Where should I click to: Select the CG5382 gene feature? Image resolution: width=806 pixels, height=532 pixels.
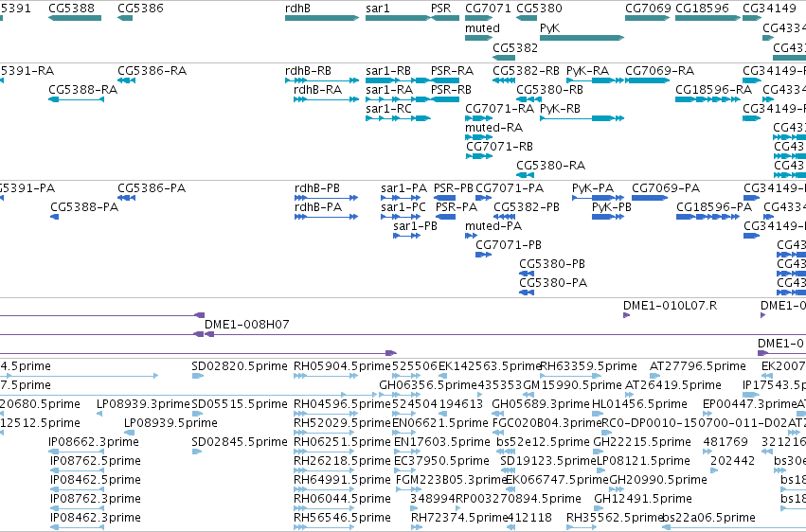point(504,58)
